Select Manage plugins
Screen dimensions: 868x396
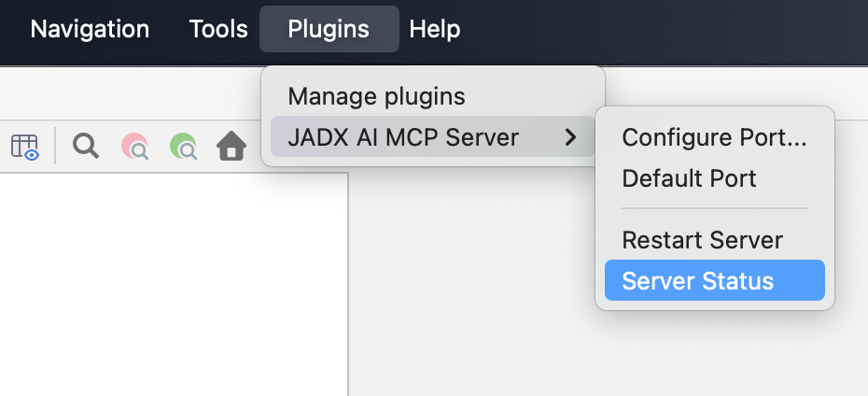[x=376, y=96]
